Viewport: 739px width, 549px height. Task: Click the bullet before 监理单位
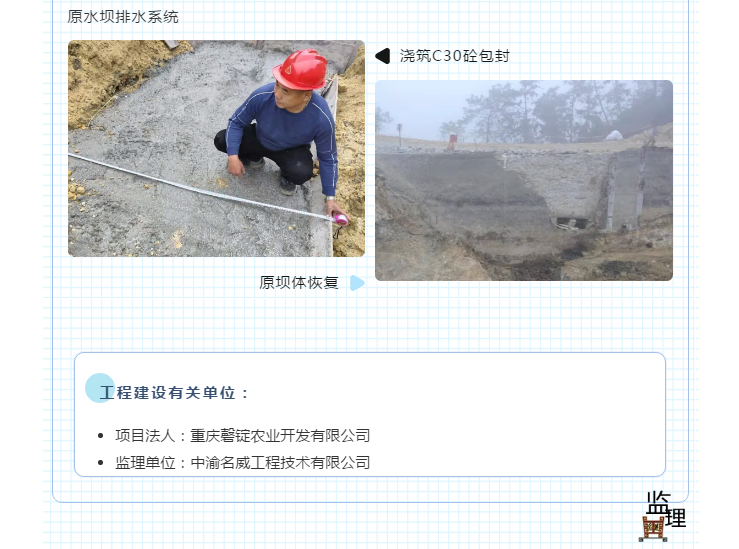tap(100, 463)
